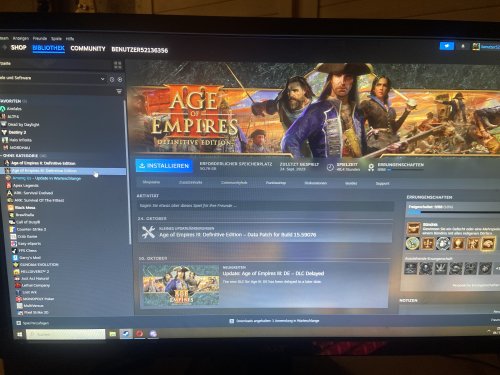The width and height of the screenshot is (500, 375).
Task: Click the wrench icon of the Data Patch update
Action: pos(148,232)
